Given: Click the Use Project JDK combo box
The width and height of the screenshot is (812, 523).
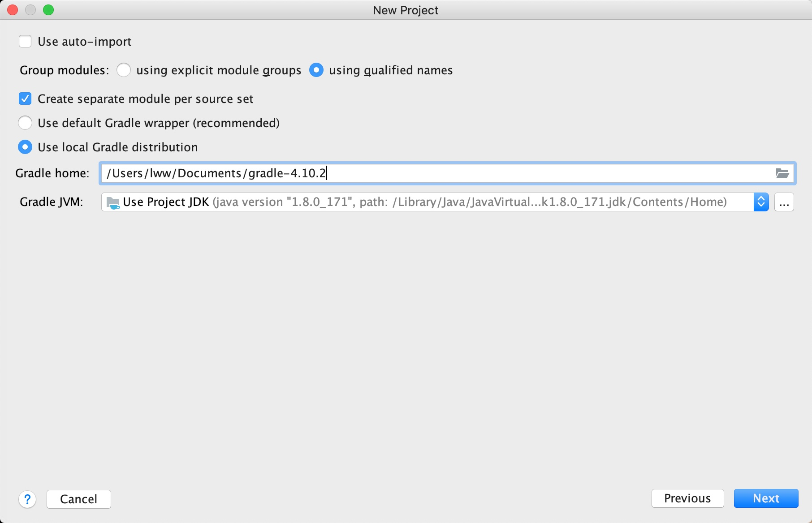Looking at the screenshot, I should click(426, 202).
